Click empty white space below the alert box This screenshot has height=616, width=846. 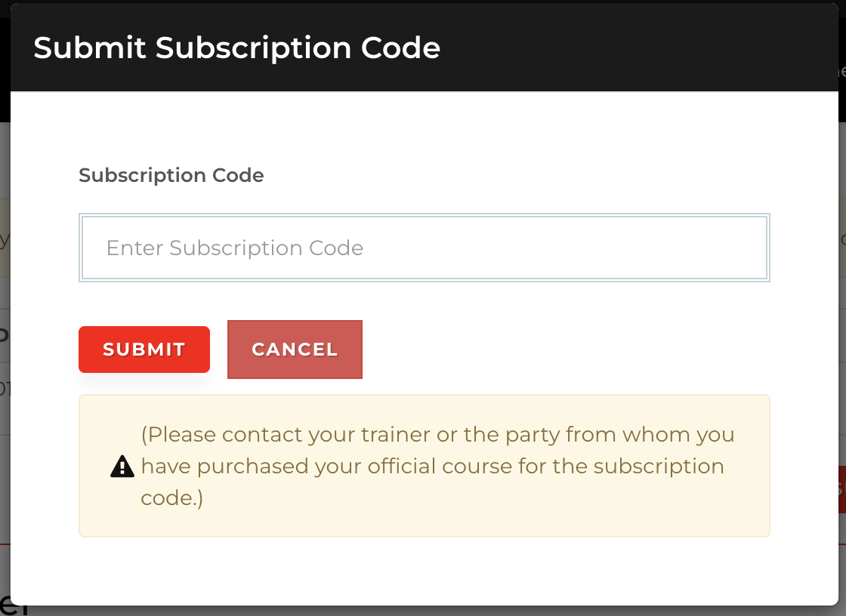pyautogui.click(x=424, y=571)
